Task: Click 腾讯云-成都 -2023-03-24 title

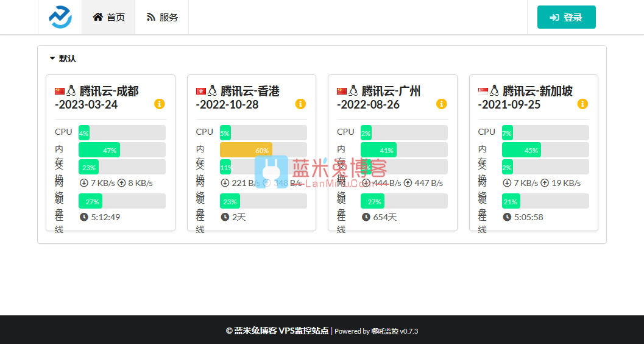Action: coord(97,98)
